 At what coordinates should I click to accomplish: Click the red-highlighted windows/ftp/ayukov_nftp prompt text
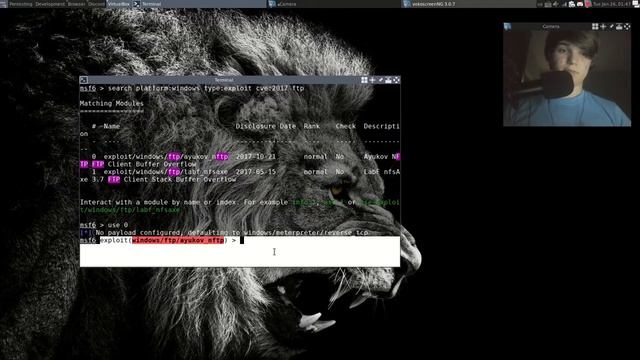click(178, 240)
